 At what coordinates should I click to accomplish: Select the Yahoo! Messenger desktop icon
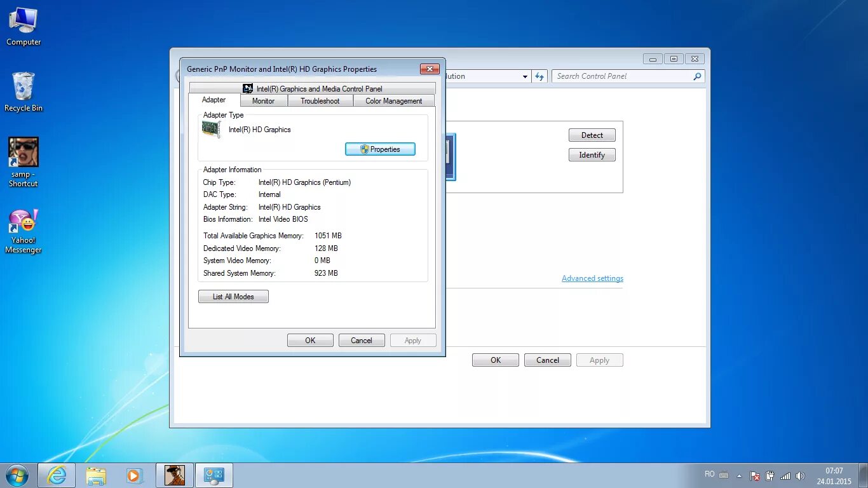(x=24, y=231)
